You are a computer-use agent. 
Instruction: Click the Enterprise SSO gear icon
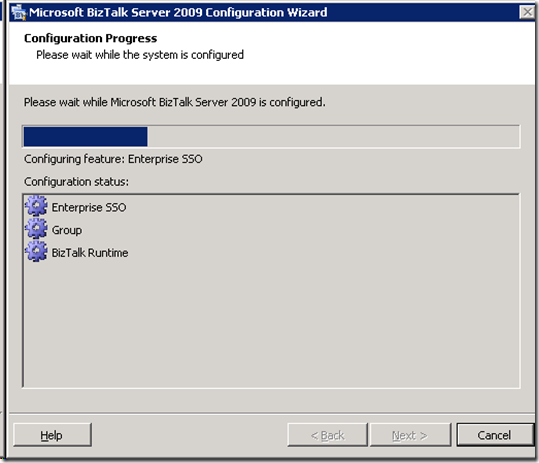tap(36, 206)
